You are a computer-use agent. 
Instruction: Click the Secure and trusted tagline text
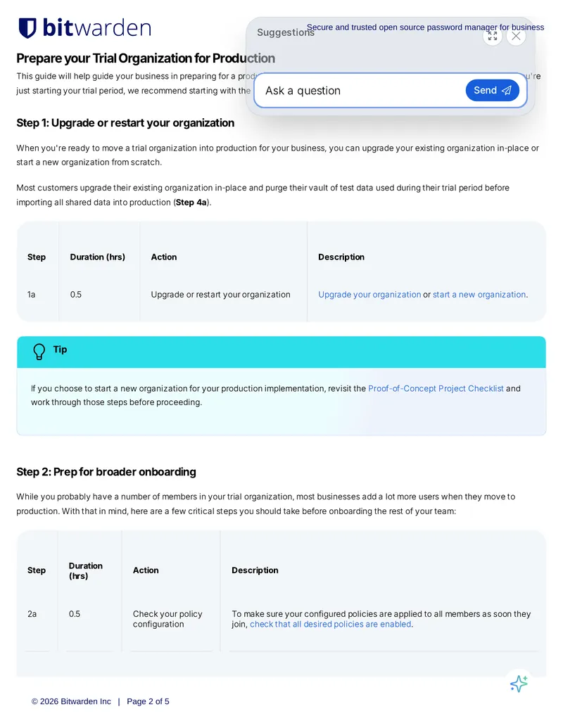pos(425,27)
